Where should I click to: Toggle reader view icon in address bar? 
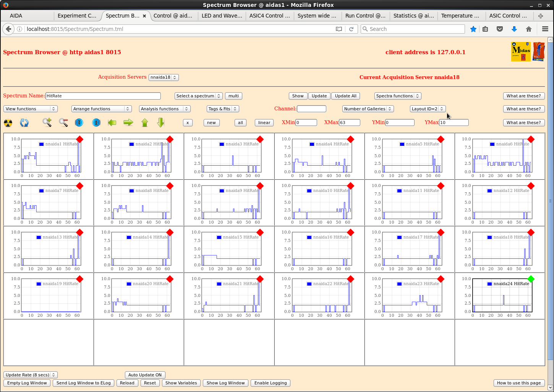[x=339, y=29]
